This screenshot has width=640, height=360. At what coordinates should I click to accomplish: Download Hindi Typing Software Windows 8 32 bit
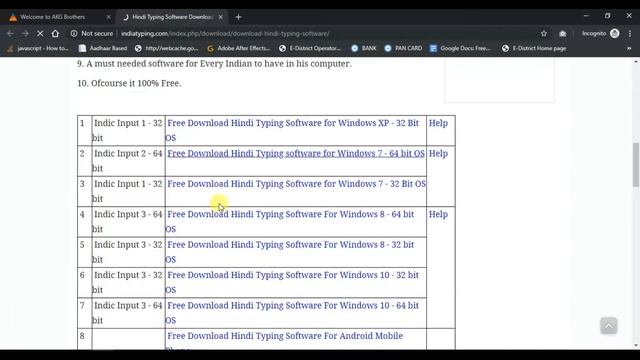[290, 252]
